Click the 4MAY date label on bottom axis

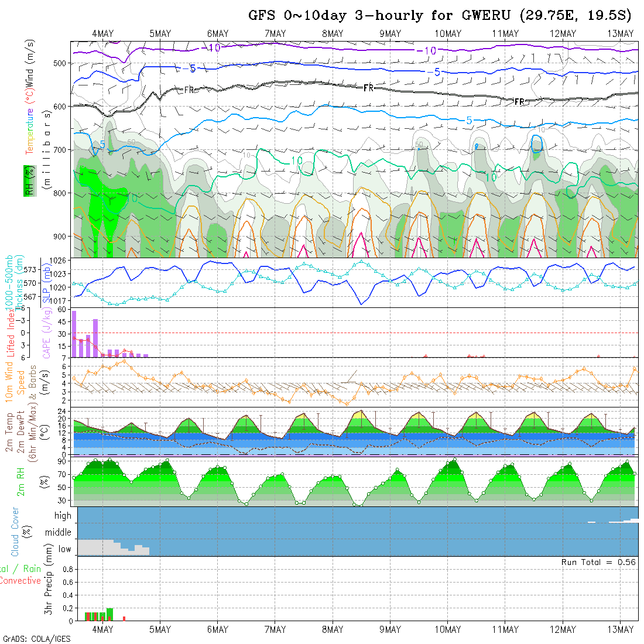[102, 629]
